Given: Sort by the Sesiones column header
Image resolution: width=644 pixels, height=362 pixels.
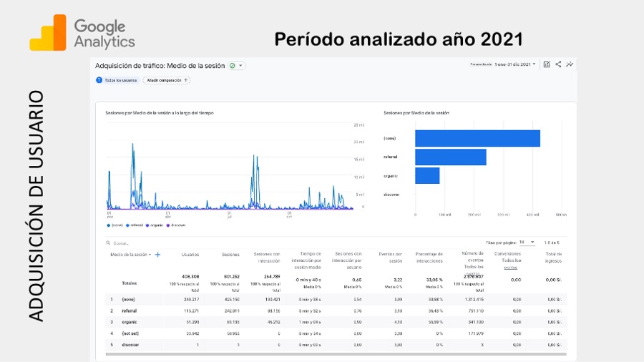Looking at the screenshot, I should (x=230, y=254).
